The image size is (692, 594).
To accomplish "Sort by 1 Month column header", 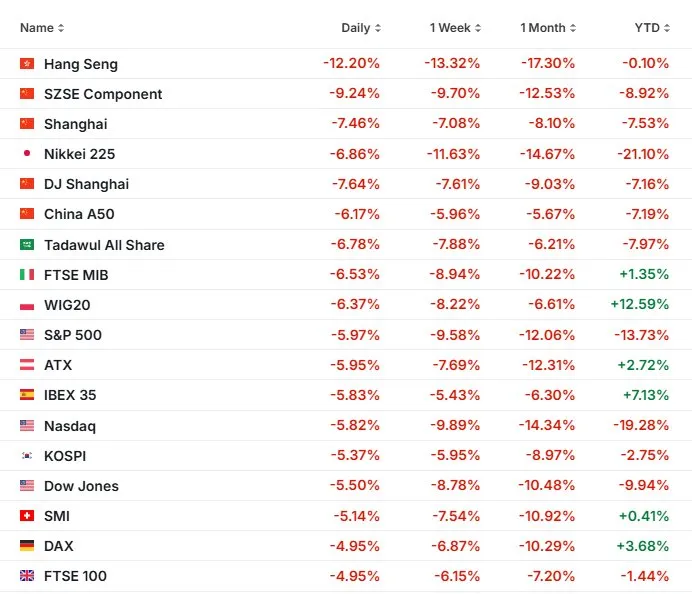I will pos(547,28).
